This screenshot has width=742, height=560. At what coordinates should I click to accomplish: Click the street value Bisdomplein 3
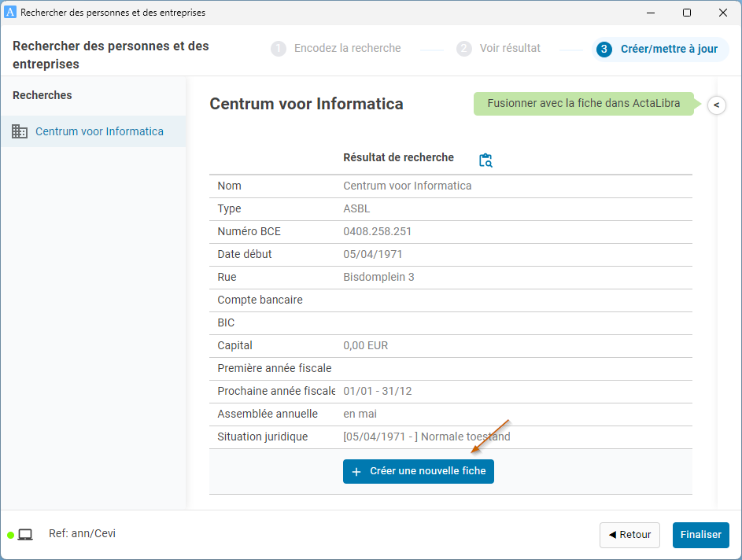(378, 277)
